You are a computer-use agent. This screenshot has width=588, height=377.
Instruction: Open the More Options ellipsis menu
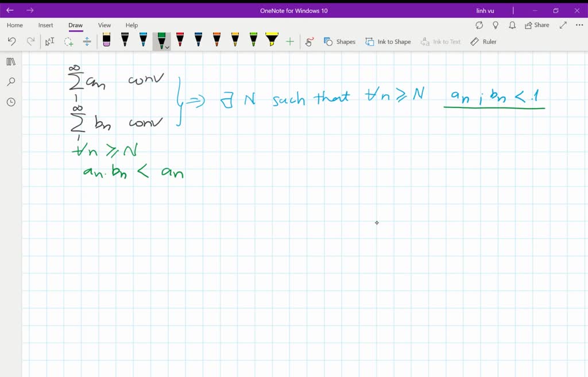tap(579, 25)
